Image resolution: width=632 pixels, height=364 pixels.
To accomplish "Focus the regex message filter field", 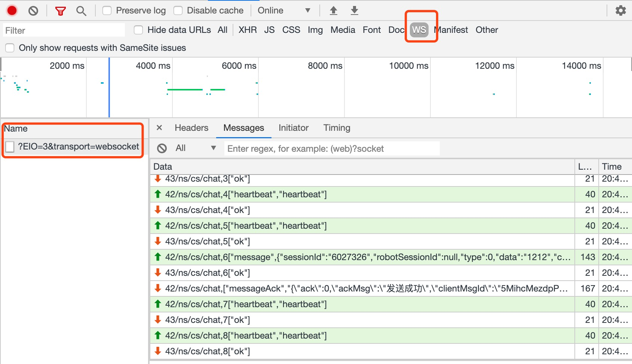I will tap(332, 149).
